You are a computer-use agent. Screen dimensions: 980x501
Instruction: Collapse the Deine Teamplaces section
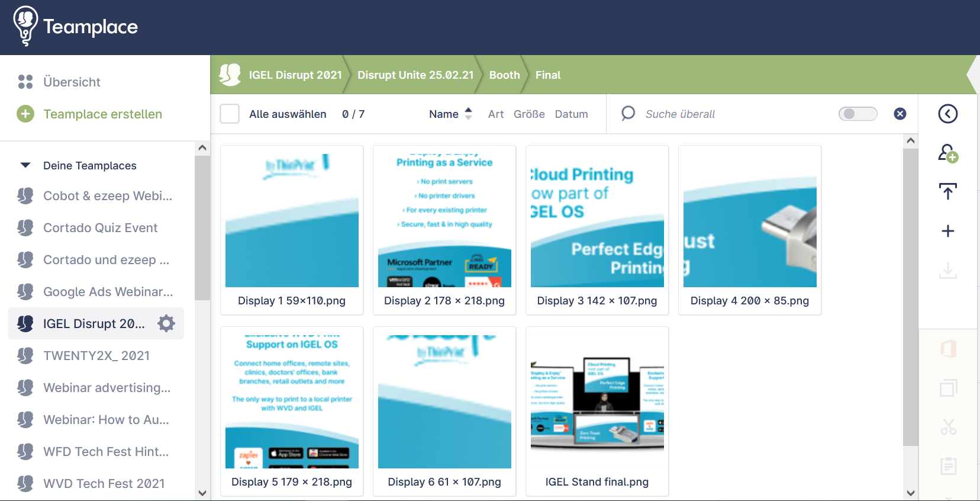click(x=25, y=165)
